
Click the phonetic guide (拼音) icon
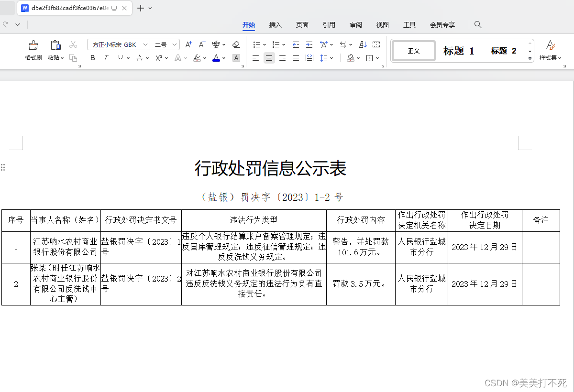click(216, 44)
